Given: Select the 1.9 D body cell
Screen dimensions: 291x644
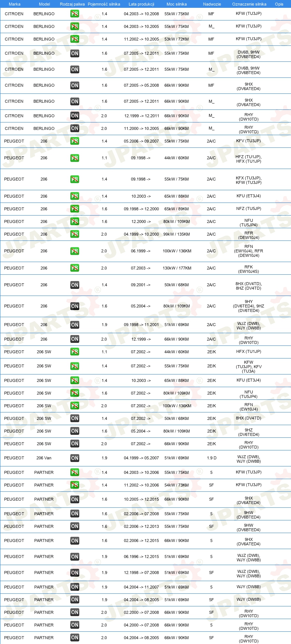Looking at the screenshot, I should click(211, 458).
